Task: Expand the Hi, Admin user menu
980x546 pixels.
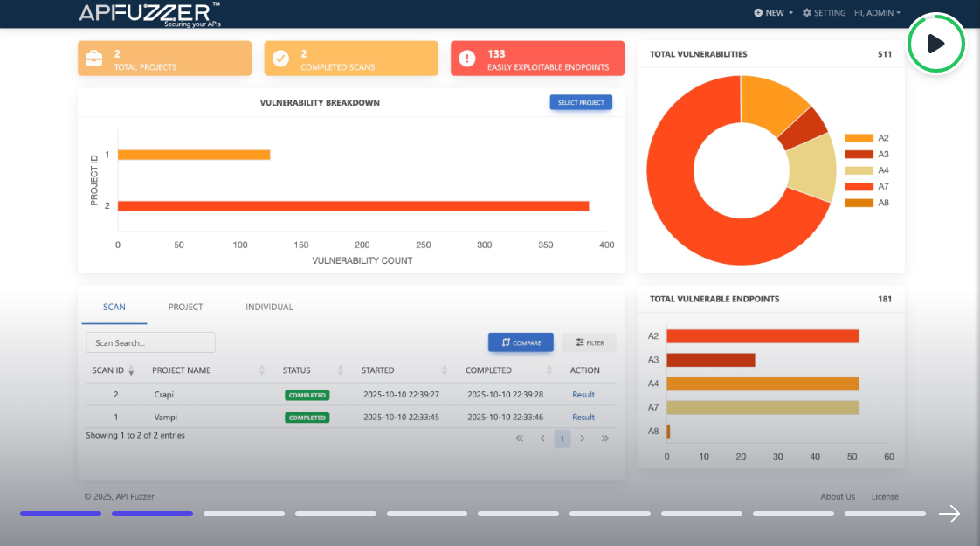Action: (x=877, y=13)
